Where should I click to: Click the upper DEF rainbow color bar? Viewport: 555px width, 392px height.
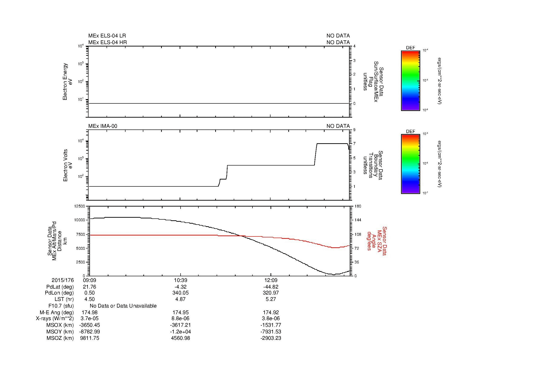410,81
